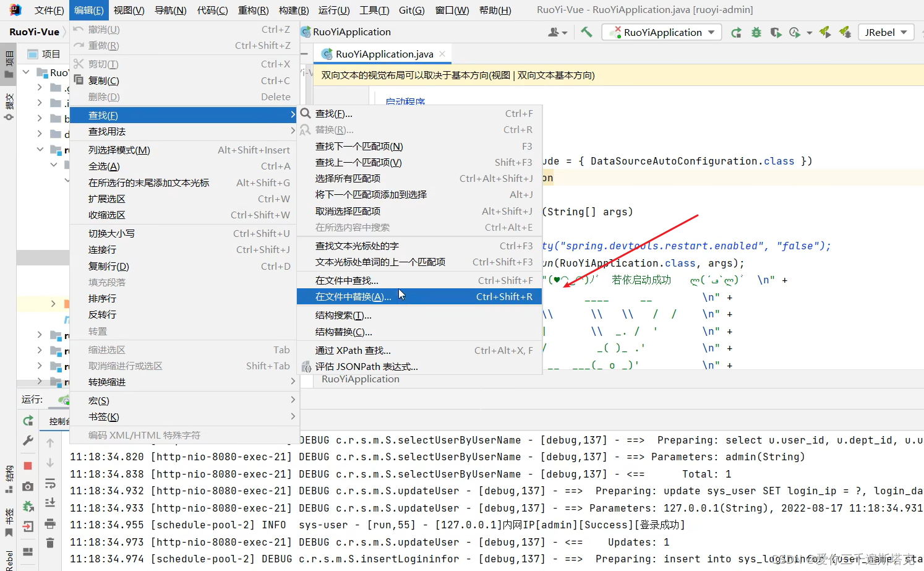Open RuoYiApplication run configuration dropdown
Image resolution: width=924 pixels, height=571 pixels.
coord(662,32)
